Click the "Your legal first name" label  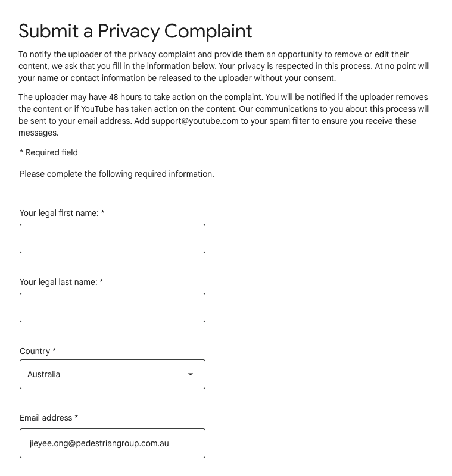pyautogui.click(x=59, y=213)
